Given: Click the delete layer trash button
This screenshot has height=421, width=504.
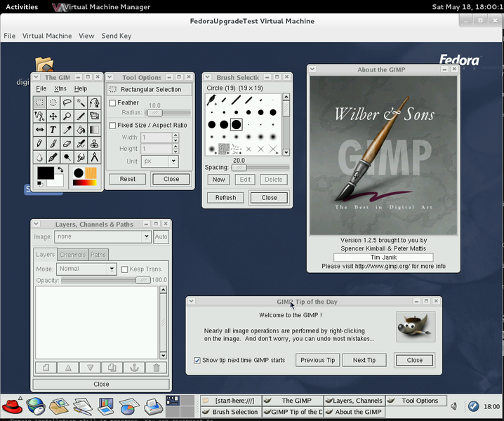Looking at the screenshot, I should tap(156, 368).
